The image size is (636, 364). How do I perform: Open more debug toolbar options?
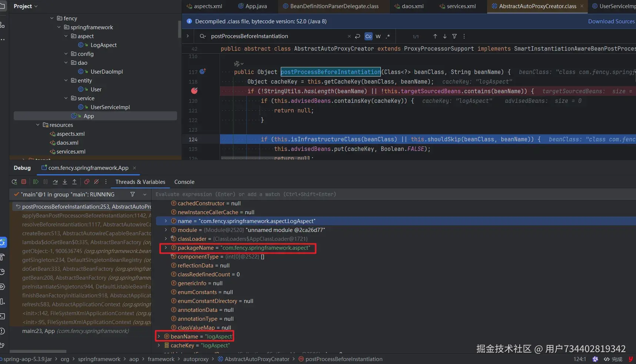pos(106,182)
